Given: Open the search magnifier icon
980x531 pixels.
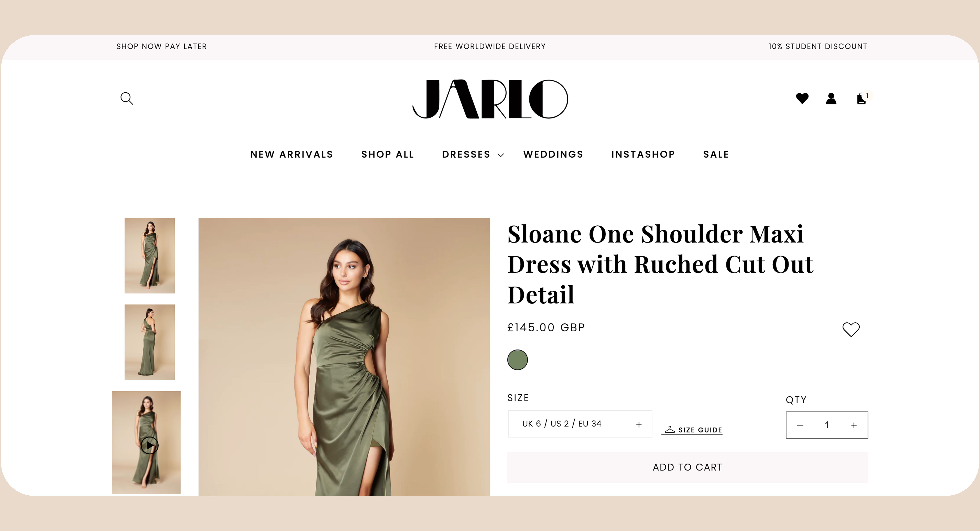Looking at the screenshot, I should (127, 99).
